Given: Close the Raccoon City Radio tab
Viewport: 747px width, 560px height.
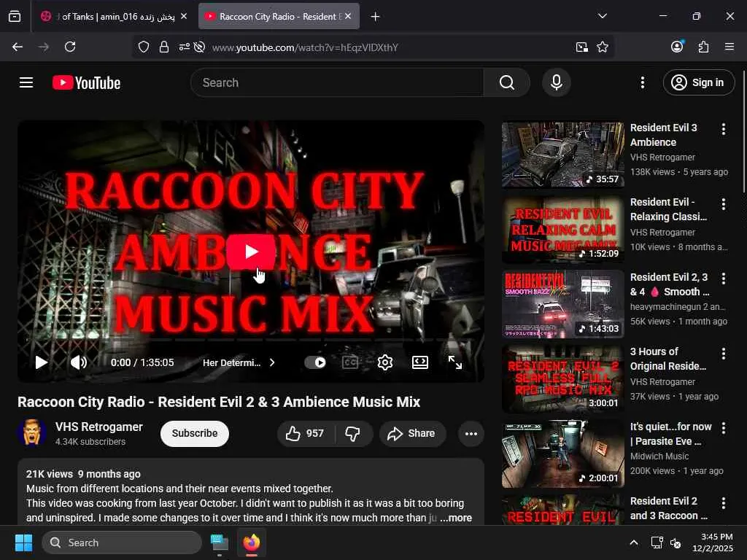Looking at the screenshot, I should click(348, 16).
